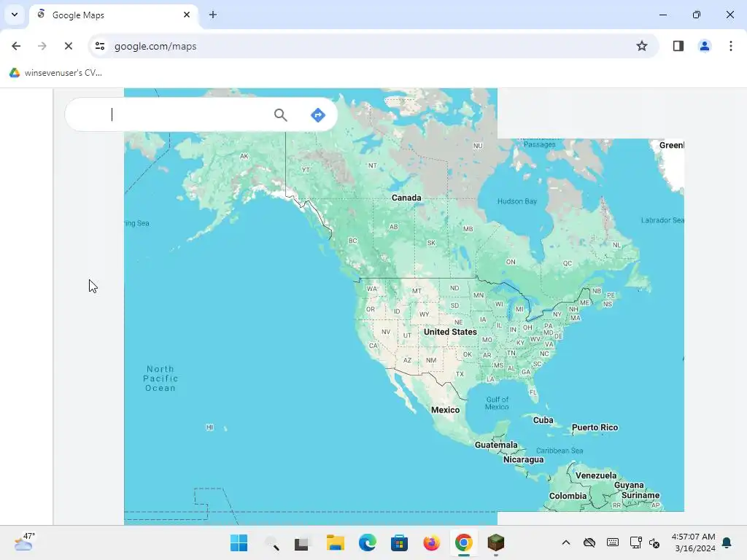Click the Labrador Sea label

point(662,220)
